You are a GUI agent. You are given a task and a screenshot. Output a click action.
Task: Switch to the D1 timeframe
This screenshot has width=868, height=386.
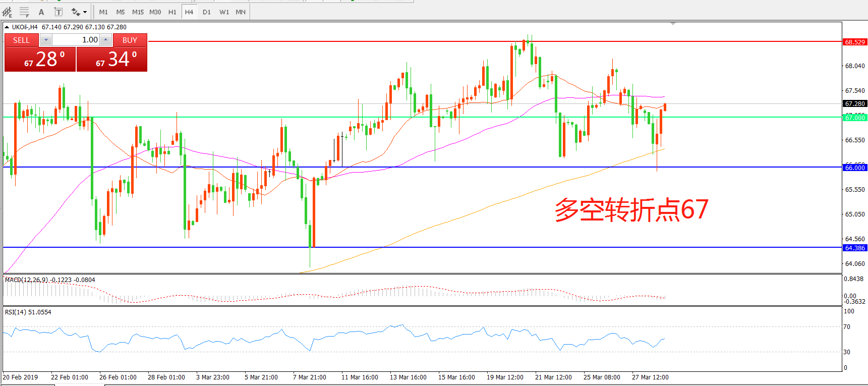207,12
